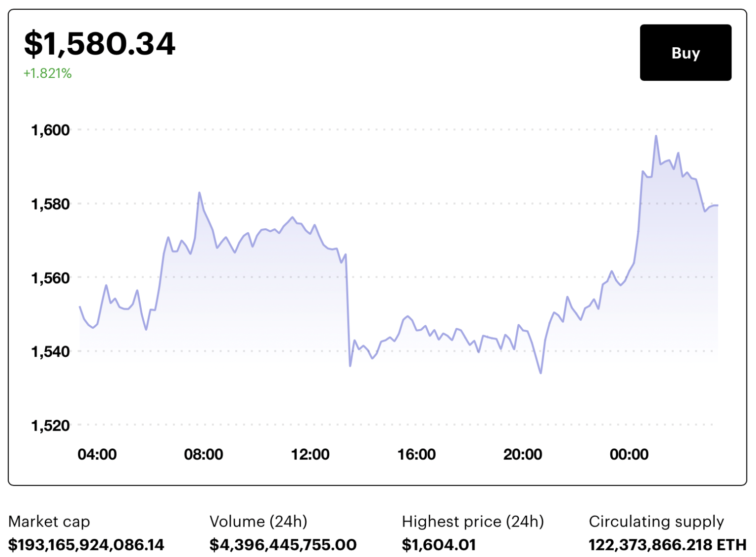Select the 20:00 time axis marker
The height and width of the screenshot is (557, 756).
pos(523,454)
